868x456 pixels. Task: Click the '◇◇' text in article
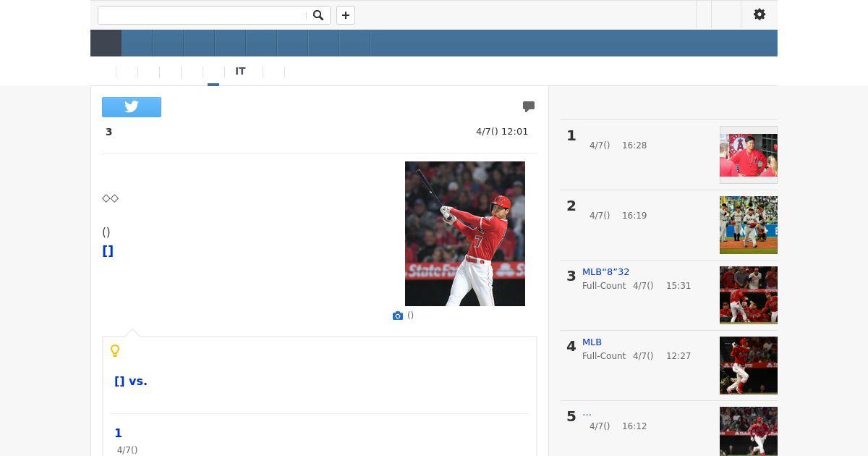pyautogui.click(x=110, y=198)
